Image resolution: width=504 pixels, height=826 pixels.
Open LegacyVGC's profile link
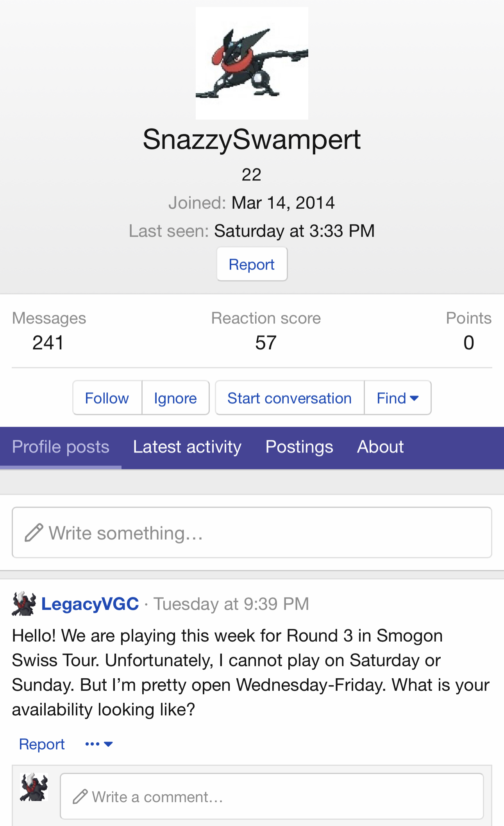pyautogui.click(x=90, y=604)
